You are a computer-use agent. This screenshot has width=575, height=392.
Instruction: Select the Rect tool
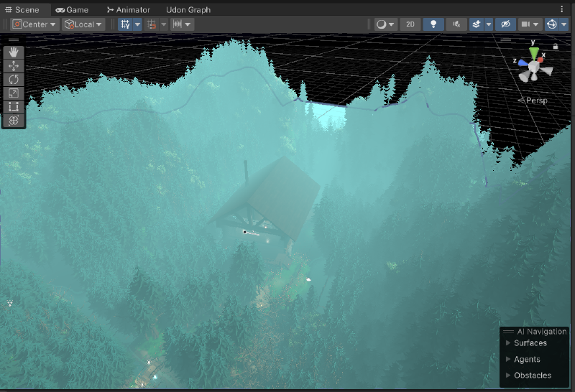pos(14,107)
